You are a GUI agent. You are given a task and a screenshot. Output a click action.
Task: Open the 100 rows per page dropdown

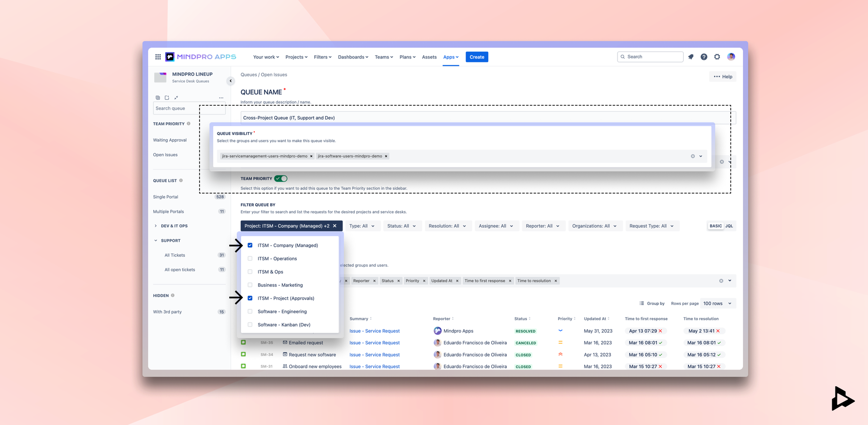tap(718, 303)
